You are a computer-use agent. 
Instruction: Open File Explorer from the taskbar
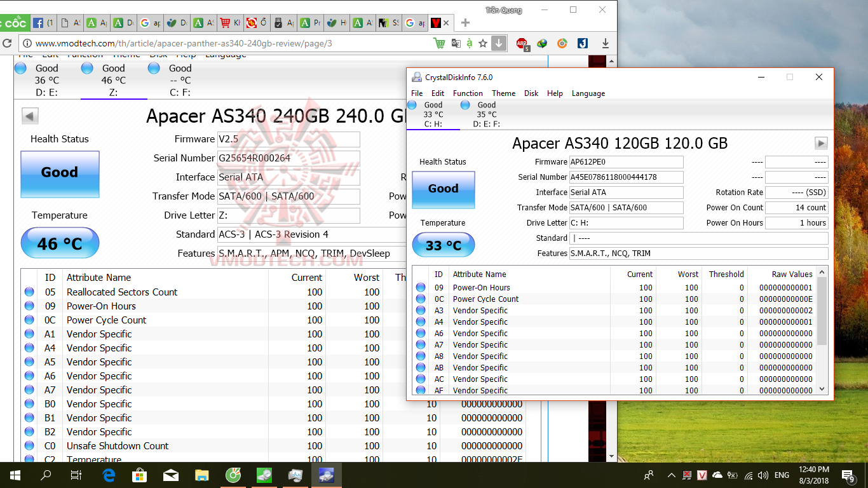[x=201, y=475]
